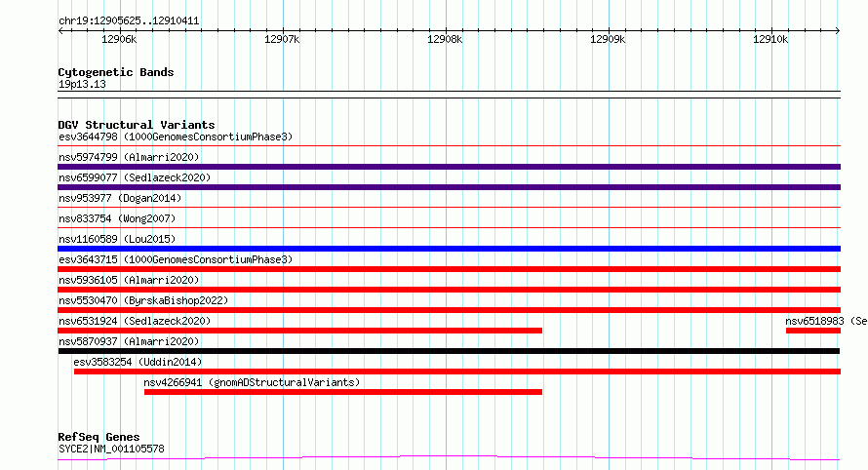Open nsv6531924 (Sedlazeck2020) label

coord(135,321)
